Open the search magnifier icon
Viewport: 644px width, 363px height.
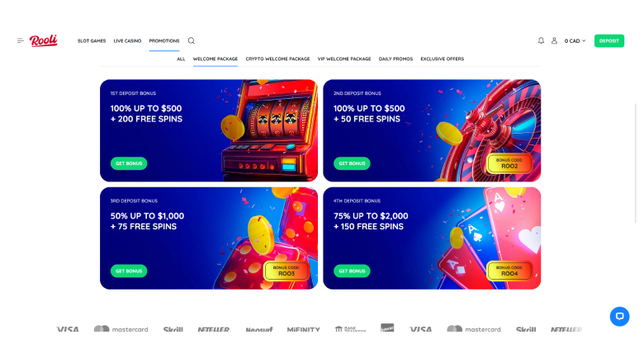pyautogui.click(x=192, y=40)
